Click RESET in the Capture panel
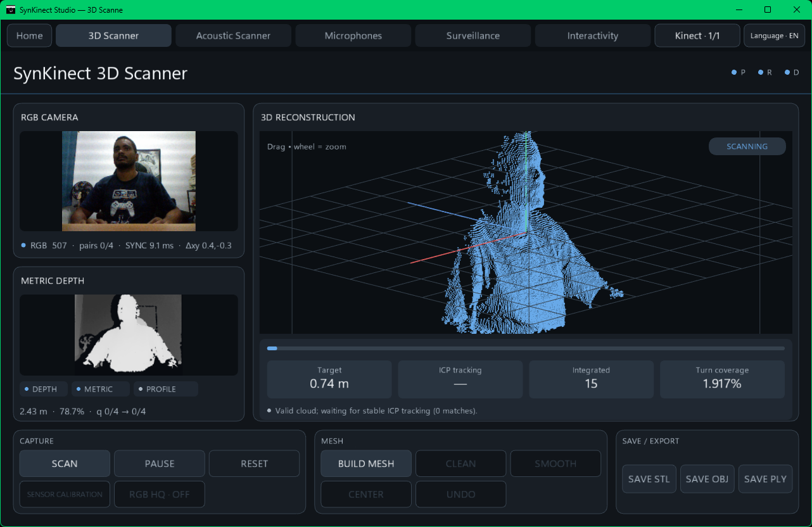Viewport: 812px width, 527px height. click(254, 464)
